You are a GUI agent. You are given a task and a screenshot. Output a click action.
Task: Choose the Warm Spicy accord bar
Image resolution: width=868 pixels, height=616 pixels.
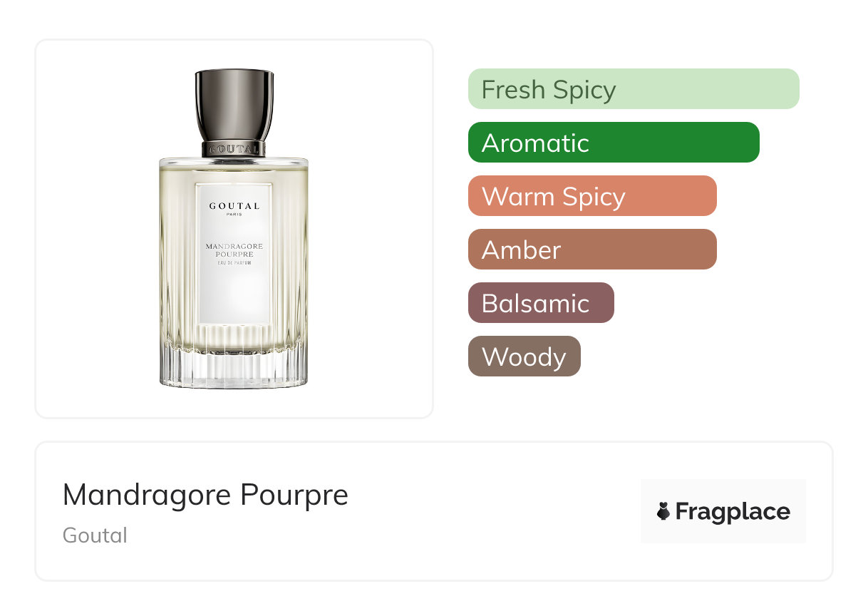[x=592, y=196]
